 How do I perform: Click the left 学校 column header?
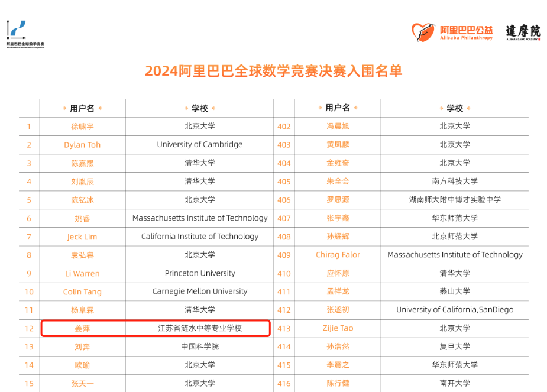click(200, 108)
